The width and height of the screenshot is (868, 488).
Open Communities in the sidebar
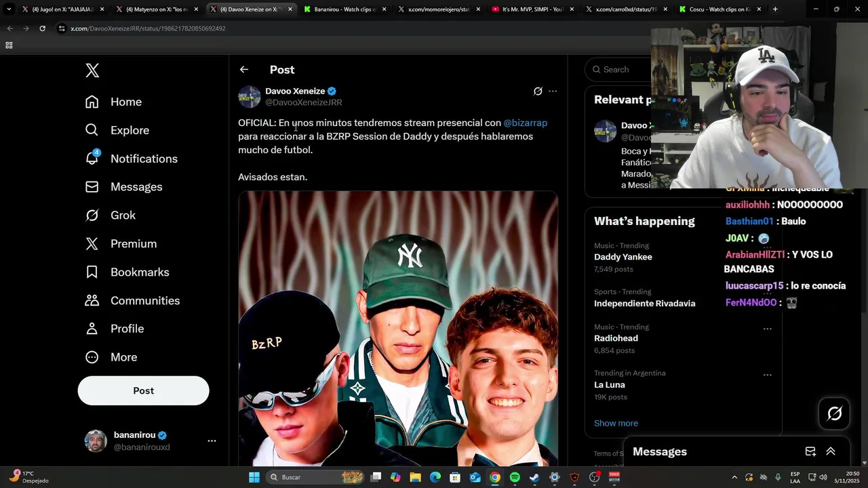[132, 301]
